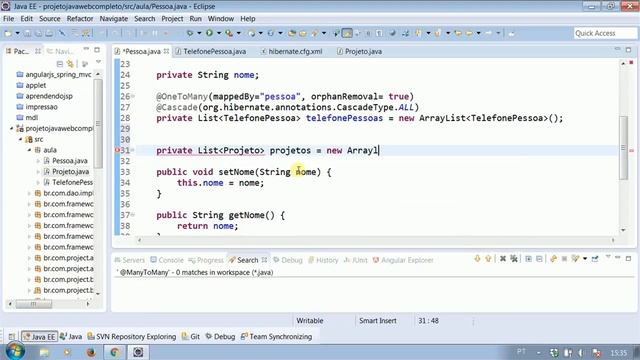Viewport: 640px width, 360px height.
Task: Toggle the fold marker at line 37
Action: pos(133,215)
